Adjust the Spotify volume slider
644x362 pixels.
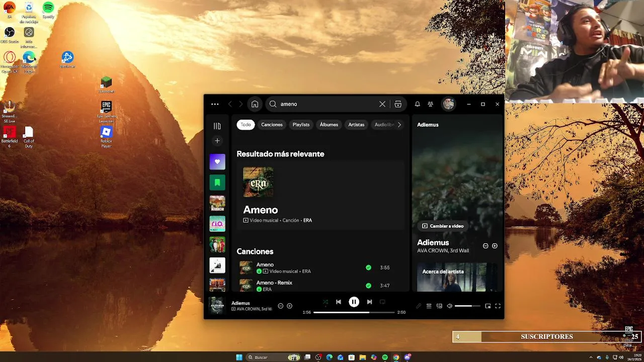[x=467, y=306]
